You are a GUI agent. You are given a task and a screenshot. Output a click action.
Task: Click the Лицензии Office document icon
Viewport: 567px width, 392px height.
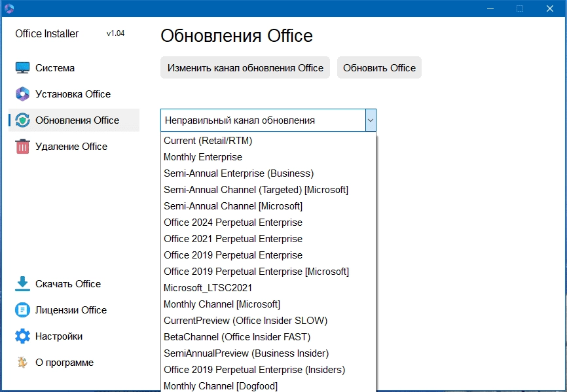[x=22, y=310]
